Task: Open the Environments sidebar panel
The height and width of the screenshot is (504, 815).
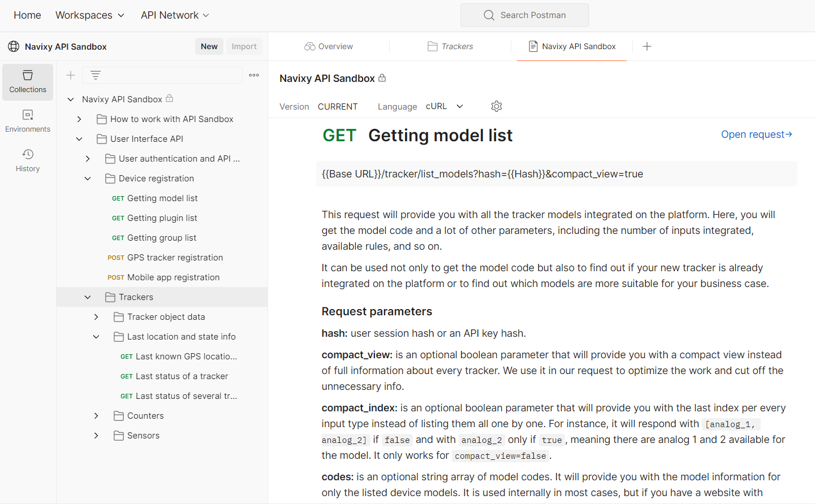Action: (x=28, y=121)
